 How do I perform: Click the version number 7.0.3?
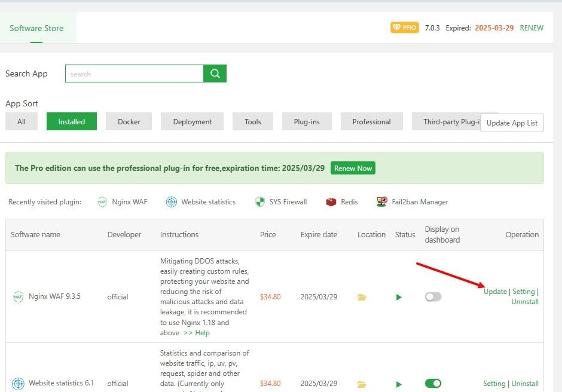[432, 28]
